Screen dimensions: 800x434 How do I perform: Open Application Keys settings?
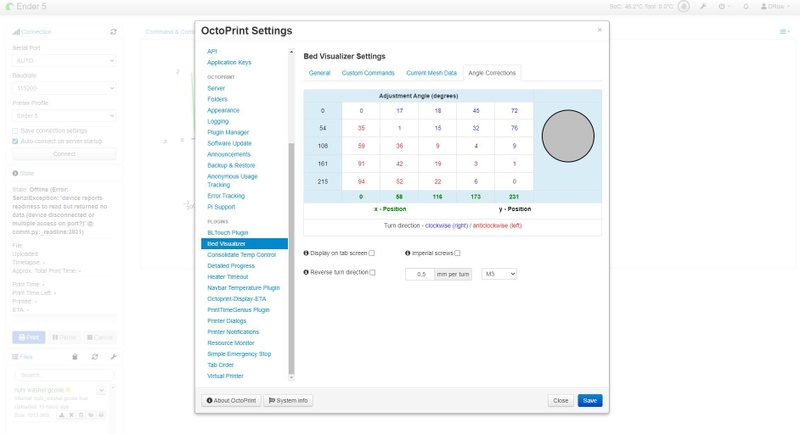coord(229,62)
